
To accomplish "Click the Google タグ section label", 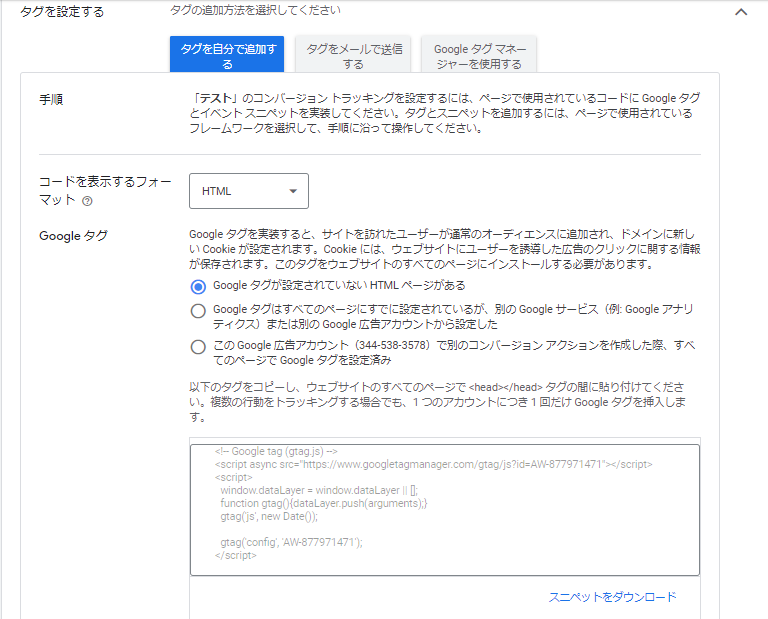I will coord(73,236).
